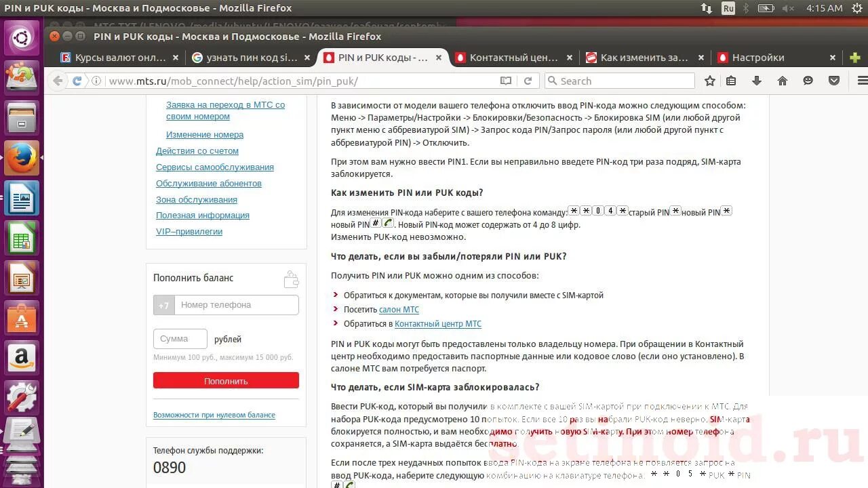Image resolution: width=868 pixels, height=488 pixels.
Task: Open sound volume indicator
Action: [x=787, y=8]
